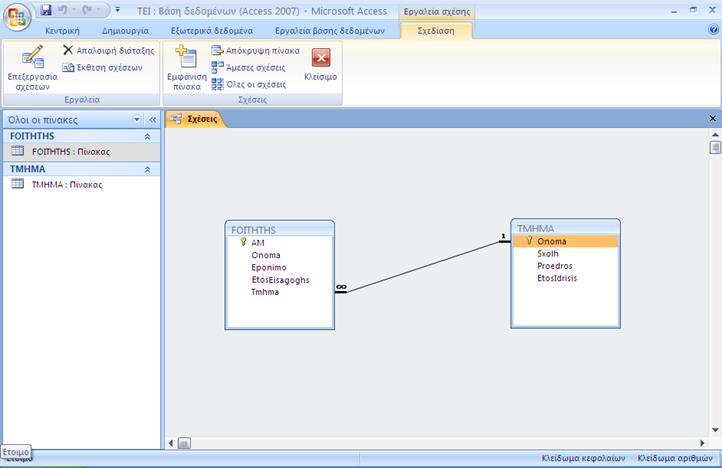Click the FOITHTHS table title bar
Screen dimensions: 722x468
pyautogui.click(x=279, y=229)
